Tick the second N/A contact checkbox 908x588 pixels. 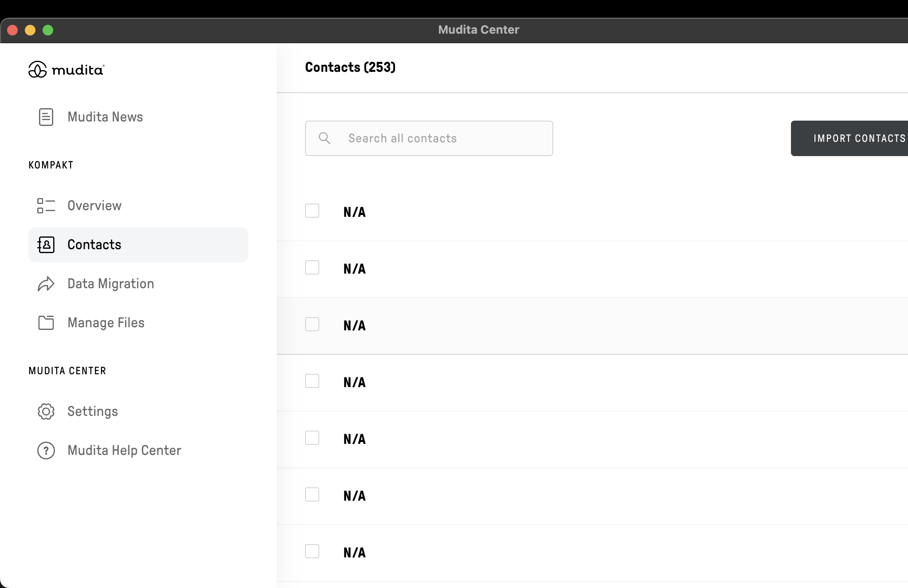312,268
